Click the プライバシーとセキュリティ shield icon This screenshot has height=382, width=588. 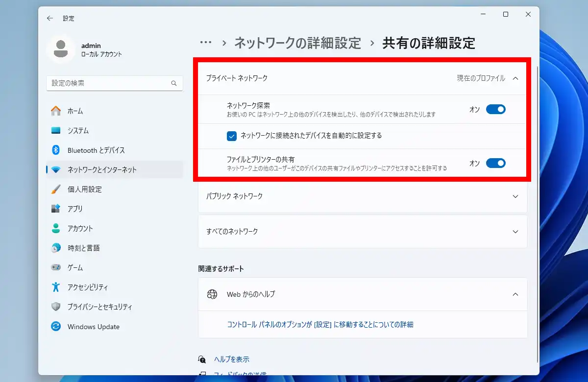pos(56,307)
